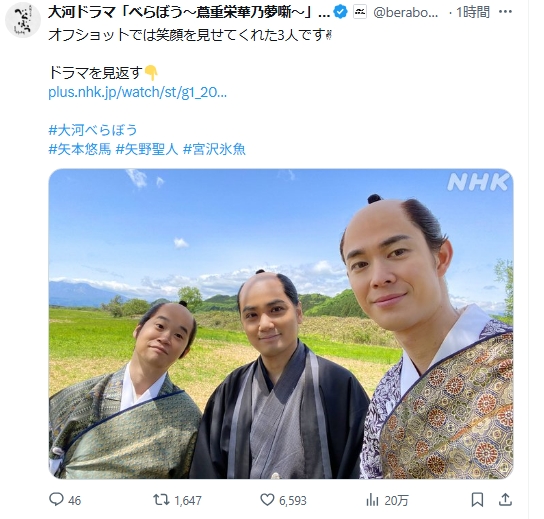Open the べらぼう profile avatar

[23, 20]
